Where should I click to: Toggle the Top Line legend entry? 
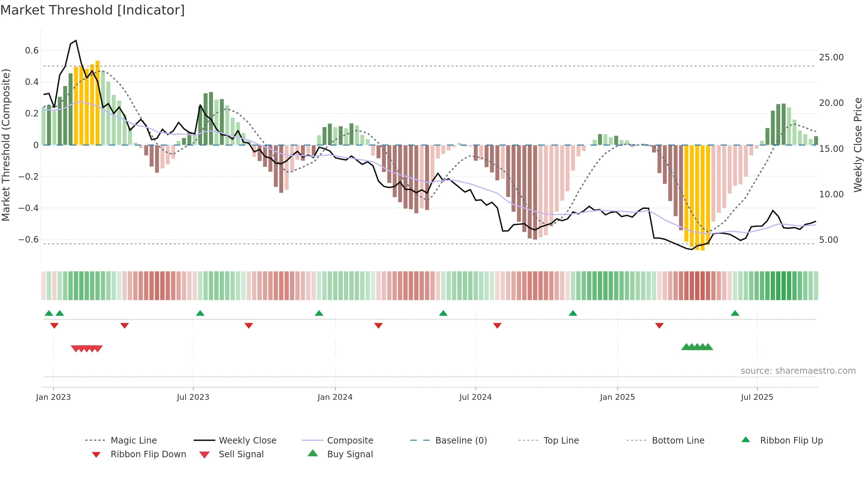pyautogui.click(x=548, y=440)
